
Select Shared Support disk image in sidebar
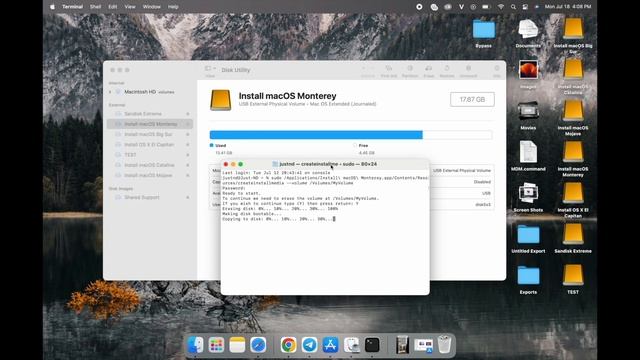click(x=149, y=197)
